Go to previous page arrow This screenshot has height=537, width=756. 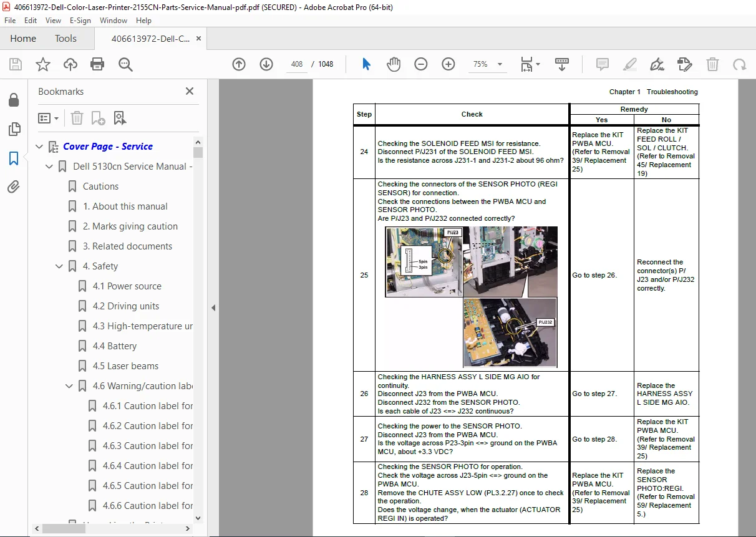pos(239,64)
